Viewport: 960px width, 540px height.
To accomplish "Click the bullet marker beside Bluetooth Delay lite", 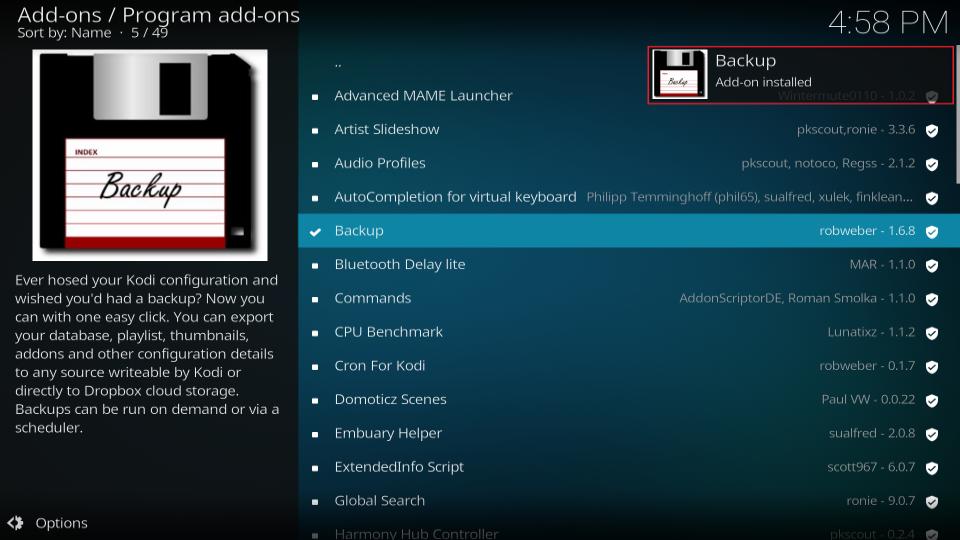I will (315, 266).
